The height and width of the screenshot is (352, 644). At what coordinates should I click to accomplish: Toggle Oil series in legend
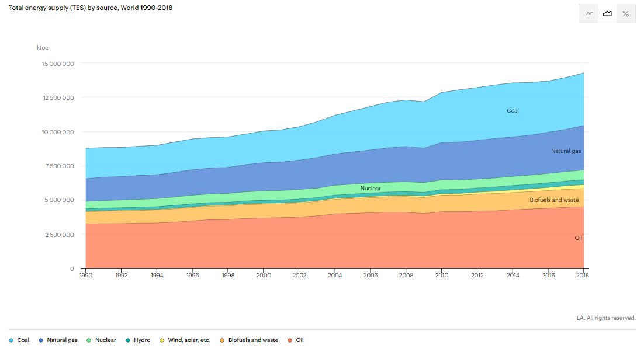[x=300, y=340]
